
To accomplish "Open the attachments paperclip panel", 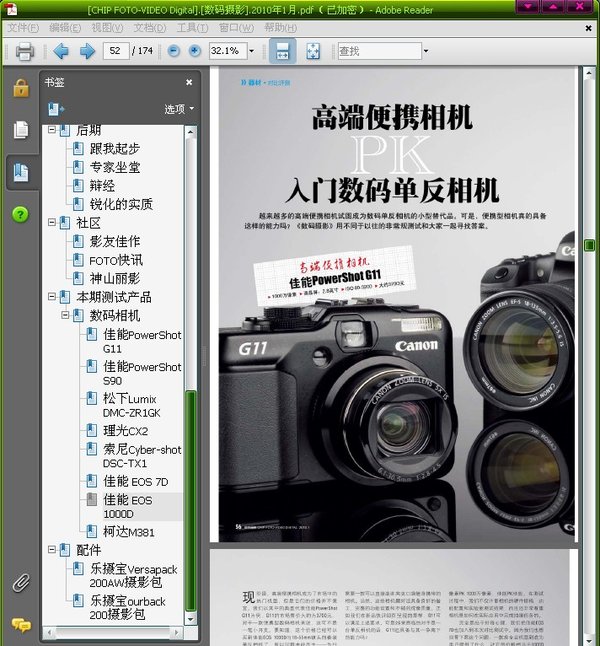I will tap(20, 582).
